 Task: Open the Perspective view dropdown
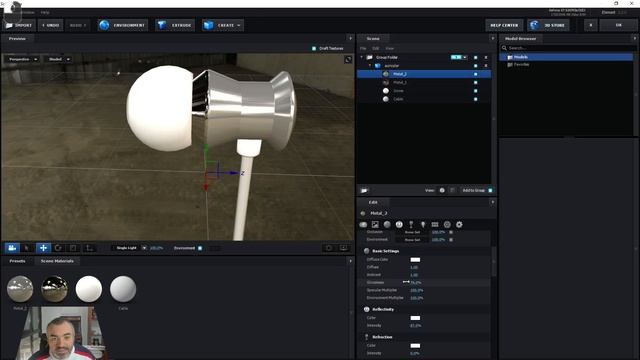pos(23,59)
